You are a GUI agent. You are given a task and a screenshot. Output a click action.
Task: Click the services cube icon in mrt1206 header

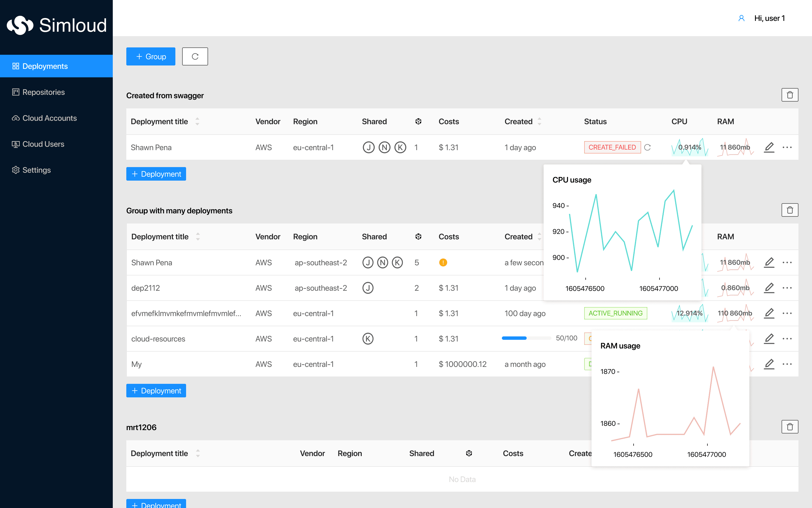(469, 453)
